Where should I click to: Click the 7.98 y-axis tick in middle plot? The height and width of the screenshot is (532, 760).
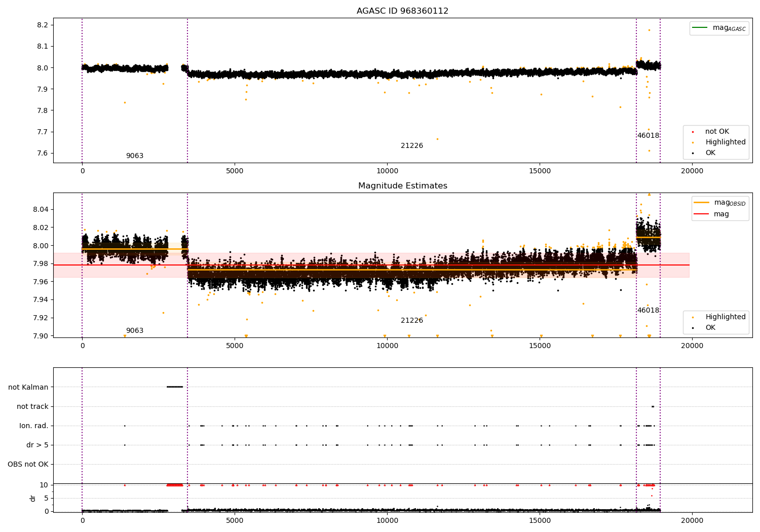tap(41, 263)
